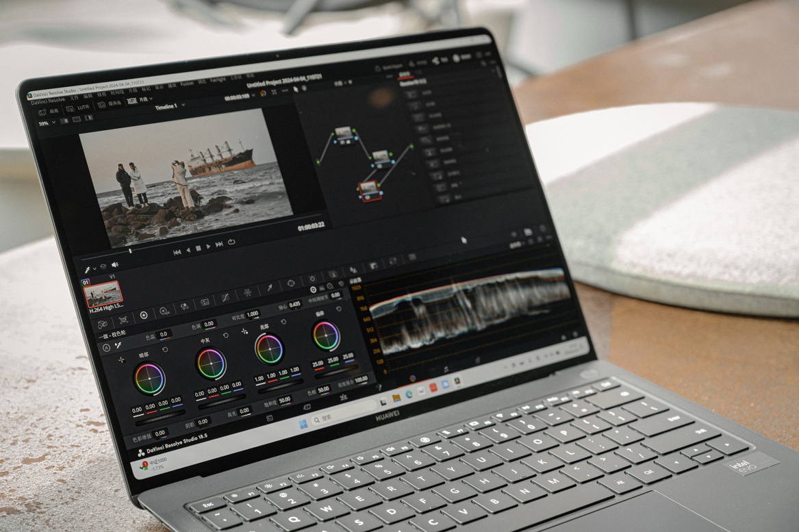
Task: Select the H.264 clip thumbnail 01
Action: (x=103, y=294)
